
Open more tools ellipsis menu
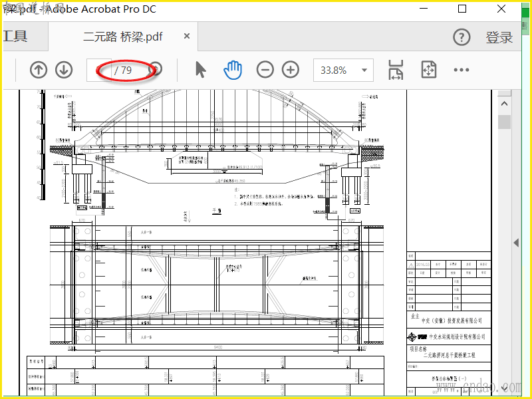click(x=462, y=70)
